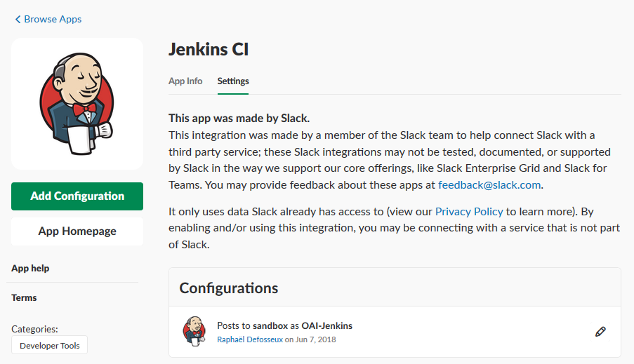
Task: Edit the OAI-Jenkins configuration with the pencil icon
Action: [600, 332]
